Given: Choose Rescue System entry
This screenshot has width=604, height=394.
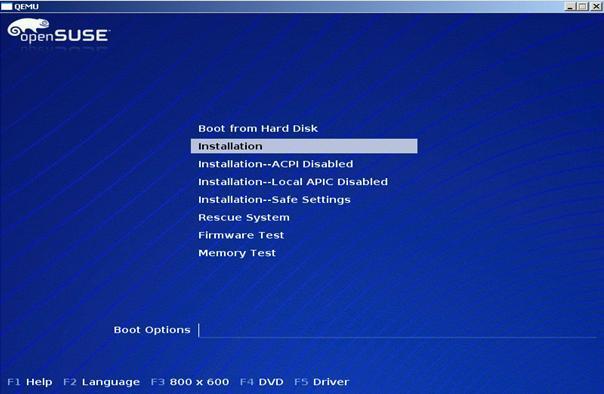Looking at the screenshot, I should [244, 217].
